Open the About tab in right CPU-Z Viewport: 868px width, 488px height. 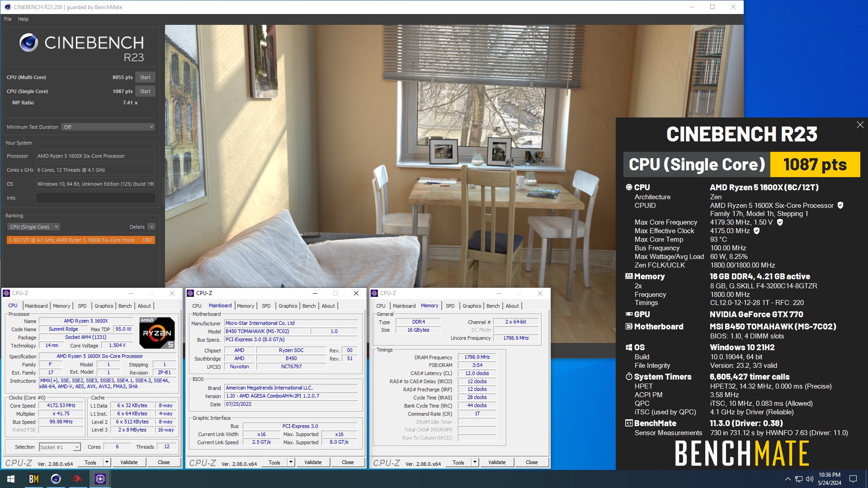(x=512, y=306)
